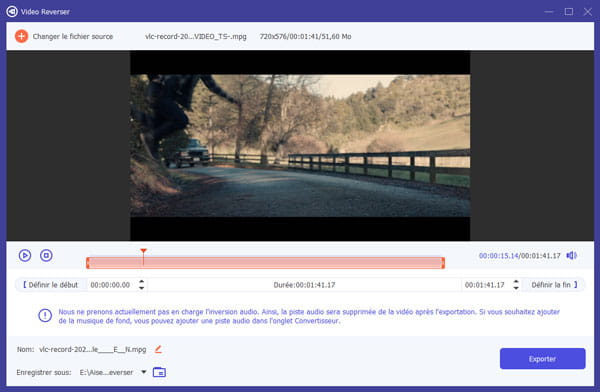Click 'Changer le fichier source' label

(73, 36)
